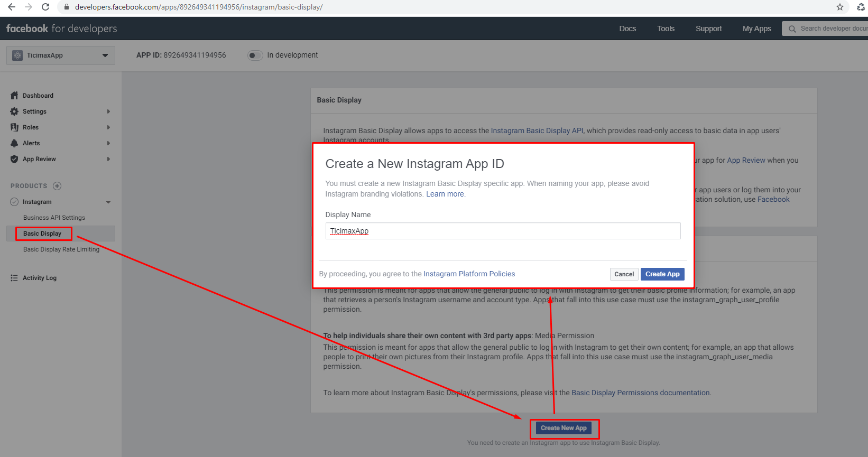Click the Instagram checkmark circle icon
This screenshot has height=457, width=868.
click(x=14, y=202)
